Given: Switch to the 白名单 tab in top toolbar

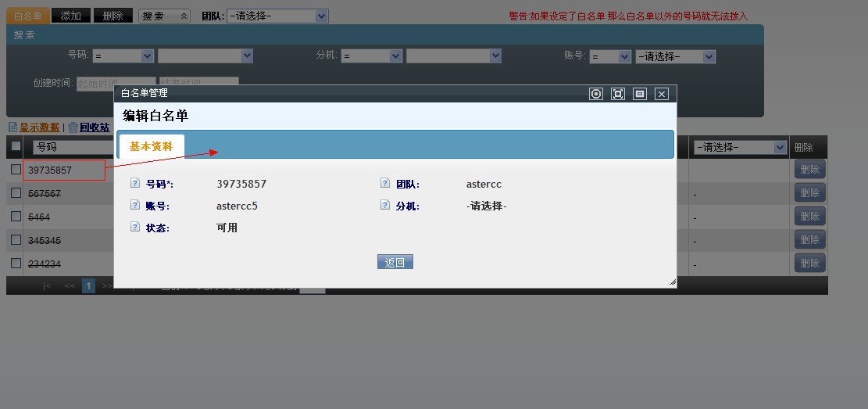Looking at the screenshot, I should point(28,16).
